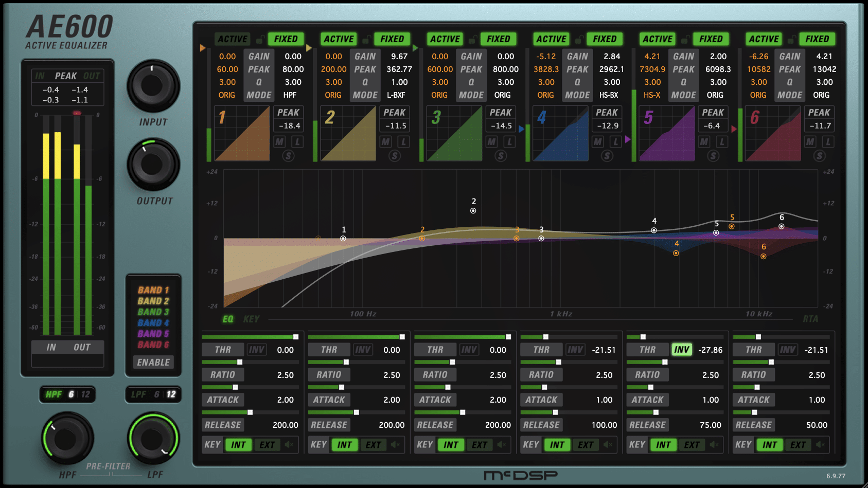The image size is (868, 488).
Task: Mute band 3 with its M button
Action: (492, 142)
